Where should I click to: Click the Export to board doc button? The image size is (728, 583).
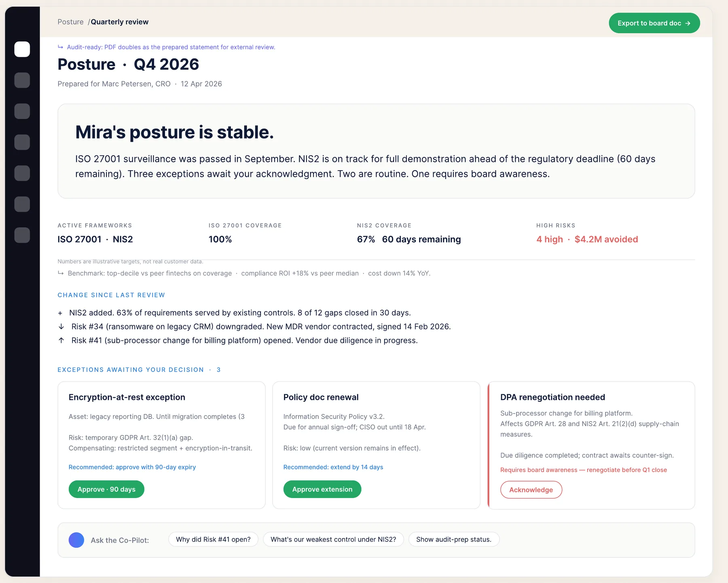click(x=654, y=23)
